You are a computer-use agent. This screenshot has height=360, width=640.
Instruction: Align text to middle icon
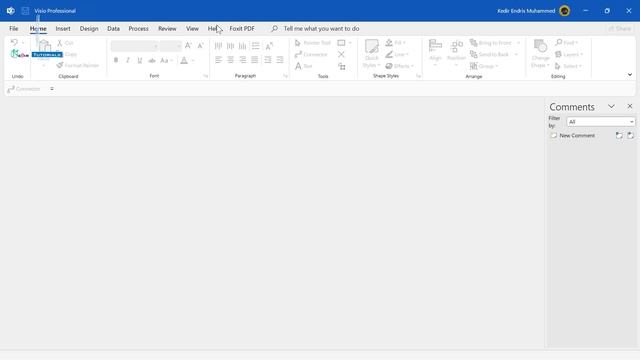click(x=231, y=46)
